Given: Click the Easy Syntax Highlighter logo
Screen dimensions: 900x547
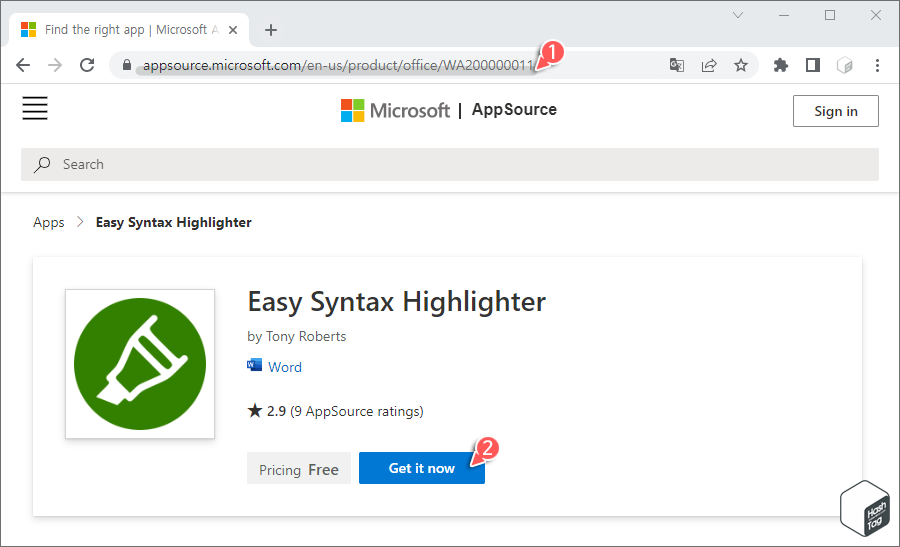Looking at the screenshot, I should 140,364.
